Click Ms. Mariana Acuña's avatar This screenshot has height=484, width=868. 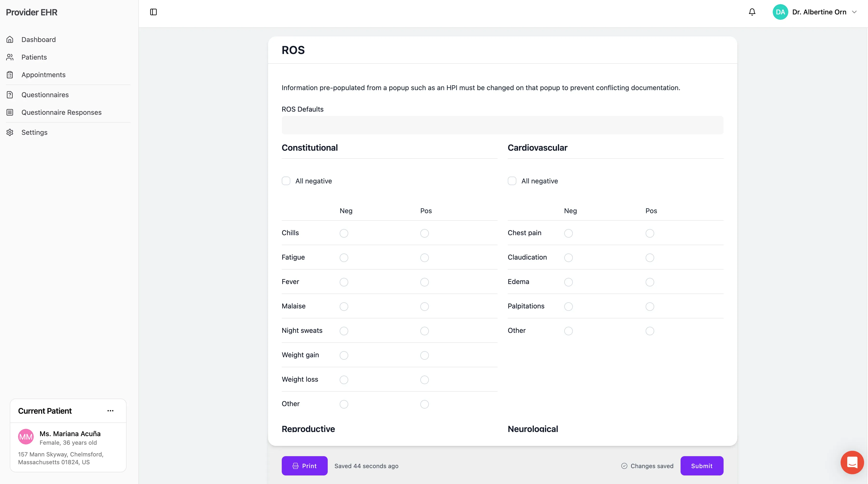pos(26,437)
